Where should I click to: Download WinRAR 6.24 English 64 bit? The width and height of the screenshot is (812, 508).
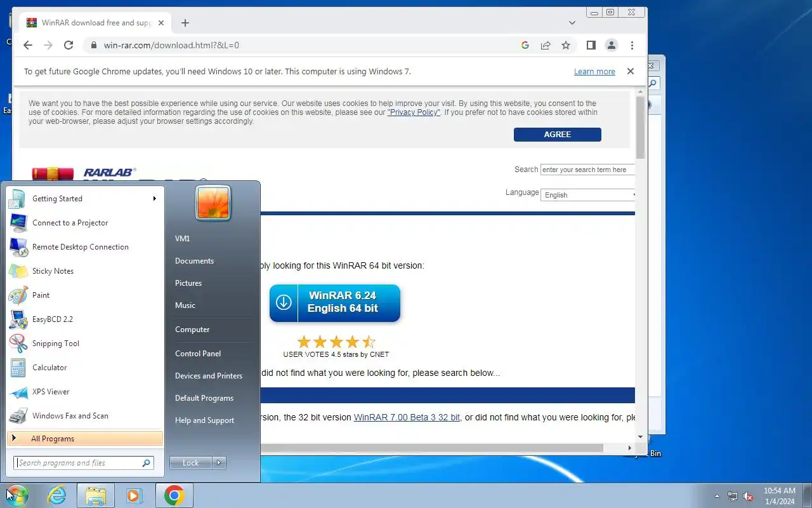tap(335, 302)
